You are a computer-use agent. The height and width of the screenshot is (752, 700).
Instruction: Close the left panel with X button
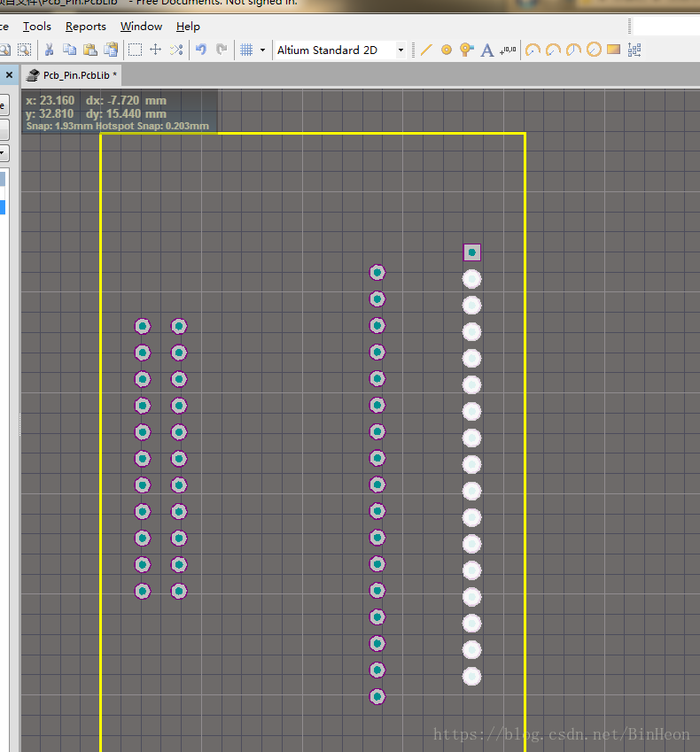pyautogui.click(x=9, y=75)
